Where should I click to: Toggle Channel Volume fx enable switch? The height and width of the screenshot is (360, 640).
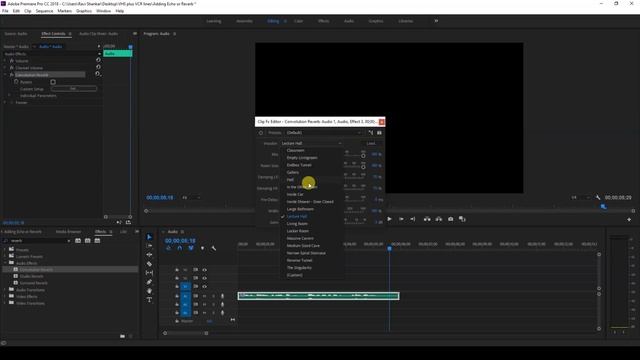(x=12, y=68)
